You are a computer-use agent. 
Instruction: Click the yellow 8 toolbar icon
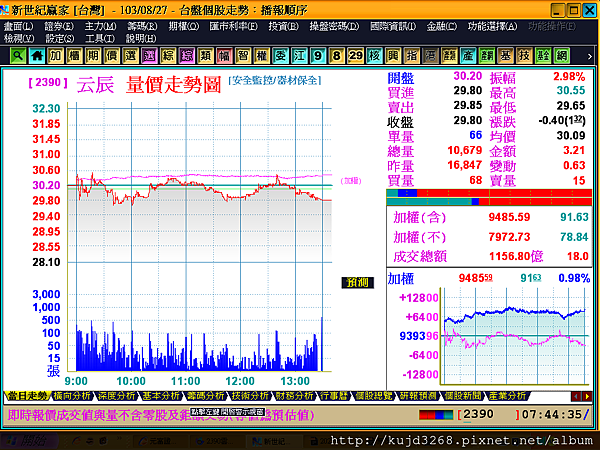337,56
